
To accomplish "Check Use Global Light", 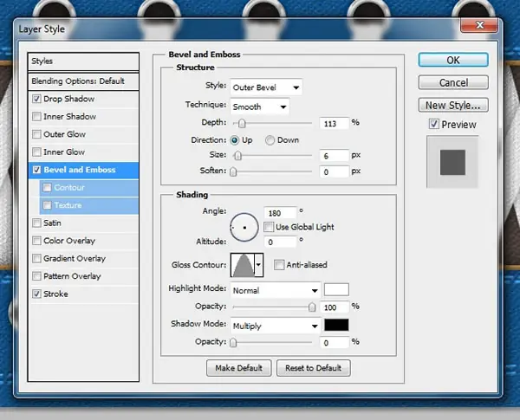I will [269, 227].
